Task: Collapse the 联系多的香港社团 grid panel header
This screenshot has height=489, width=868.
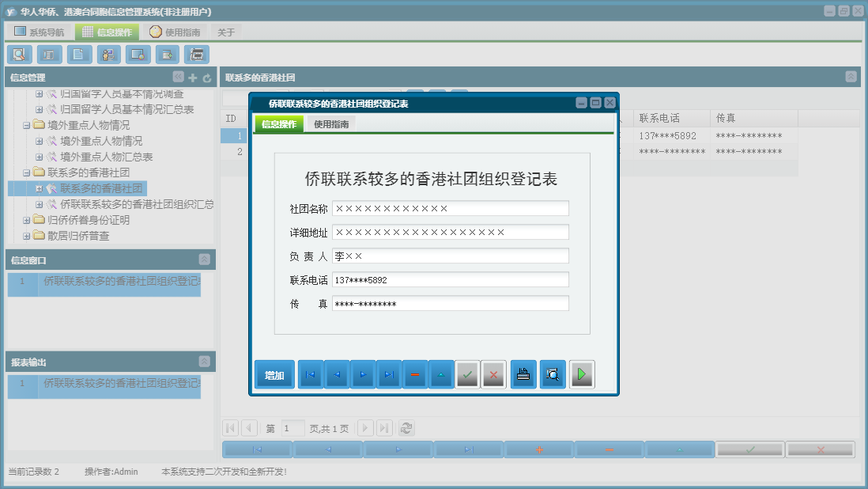Action: pyautogui.click(x=851, y=77)
